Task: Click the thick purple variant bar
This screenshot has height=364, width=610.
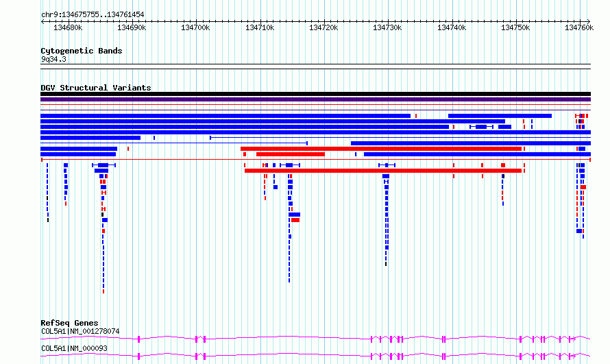Action: [x=315, y=99]
